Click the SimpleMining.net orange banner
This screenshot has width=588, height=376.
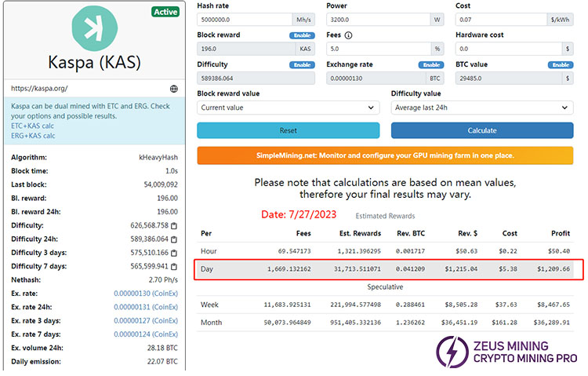click(x=385, y=155)
